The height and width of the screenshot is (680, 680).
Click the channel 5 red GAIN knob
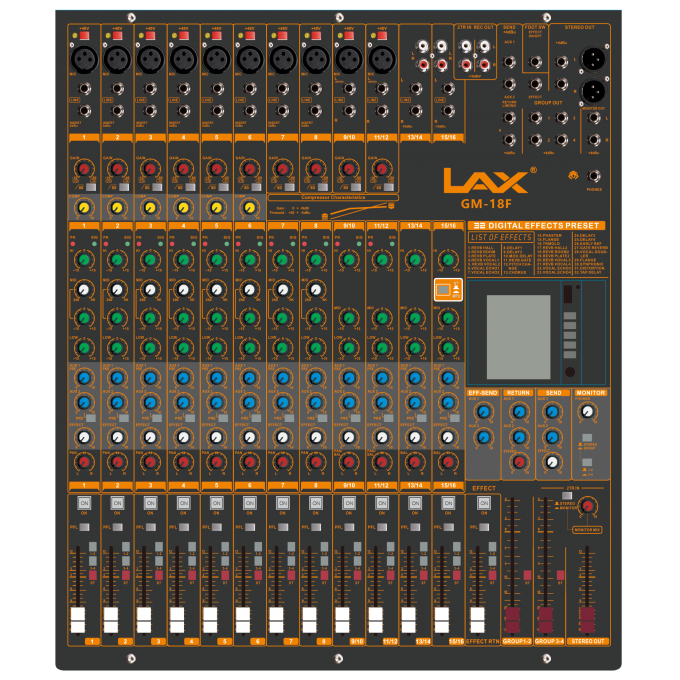pyautogui.click(x=216, y=169)
